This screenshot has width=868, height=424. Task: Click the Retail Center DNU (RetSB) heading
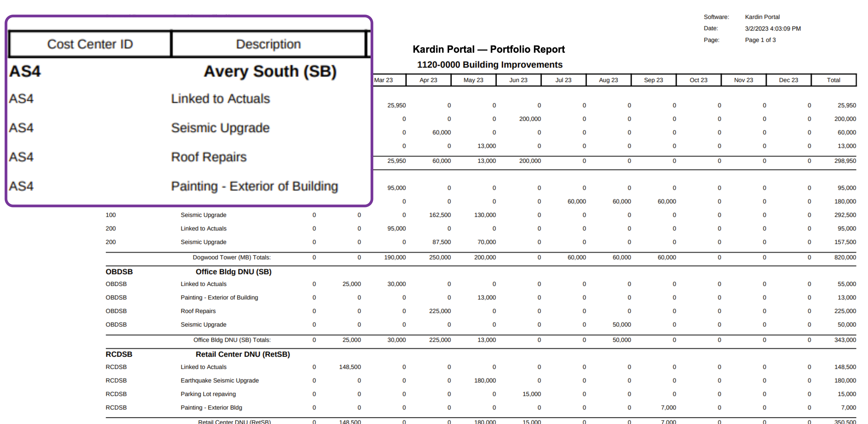coord(243,354)
